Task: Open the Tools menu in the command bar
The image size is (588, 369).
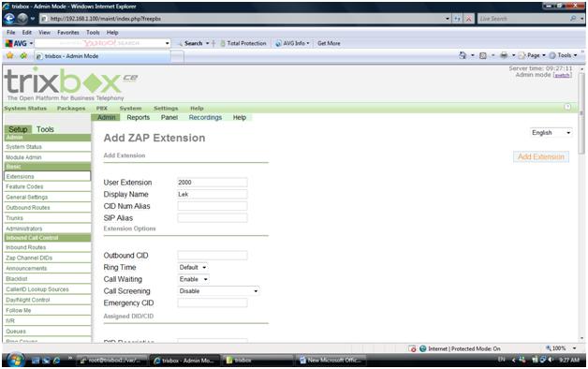Action: tap(564, 55)
